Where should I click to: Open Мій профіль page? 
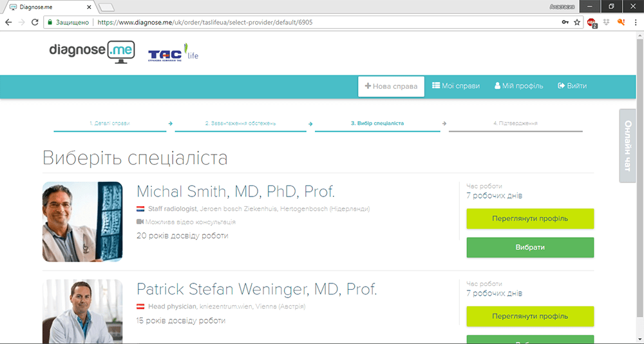[x=518, y=86]
